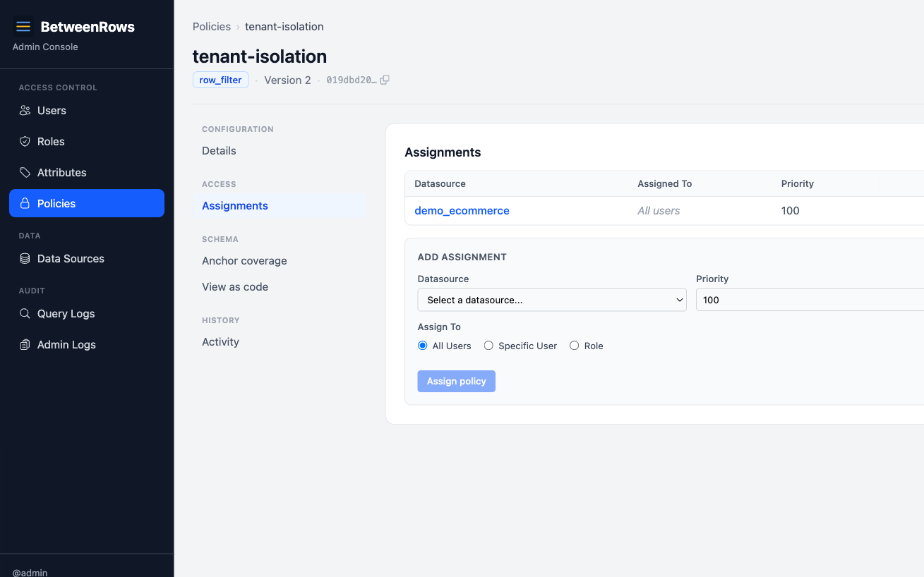The width and height of the screenshot is (924, 577).
Task: Click the Assigned To column header
Action: click(665, 184)
